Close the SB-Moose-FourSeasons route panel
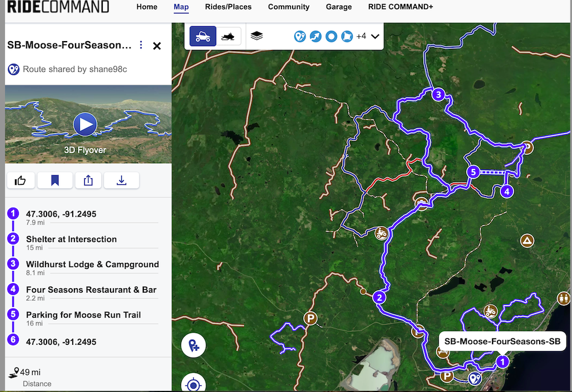This screenshot has width=572, height=392. pyautogui.click(x=157, y=46)
